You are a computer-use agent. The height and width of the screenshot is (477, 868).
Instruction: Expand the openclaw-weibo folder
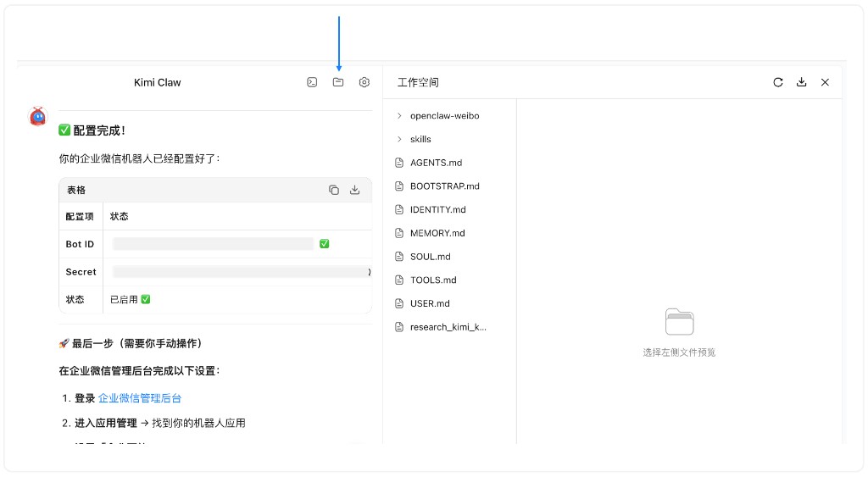399,116
